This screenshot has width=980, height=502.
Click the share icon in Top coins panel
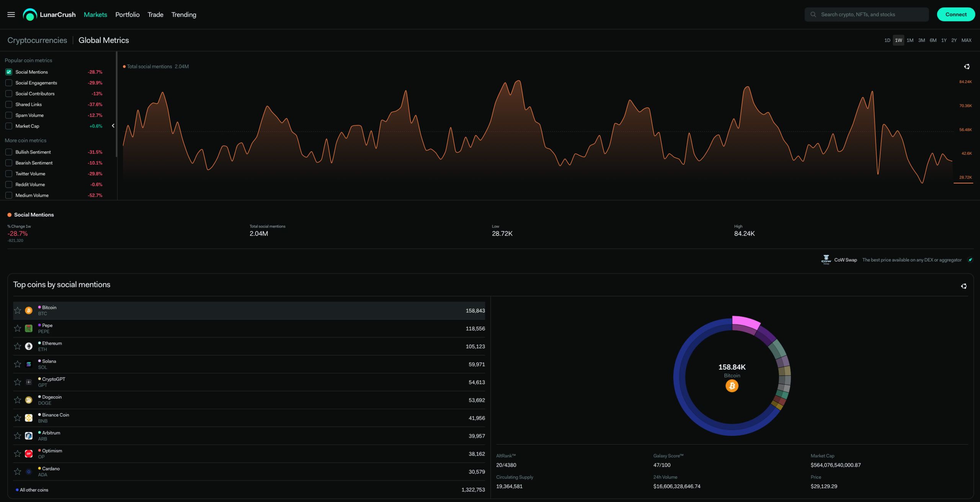click(964, 286)
